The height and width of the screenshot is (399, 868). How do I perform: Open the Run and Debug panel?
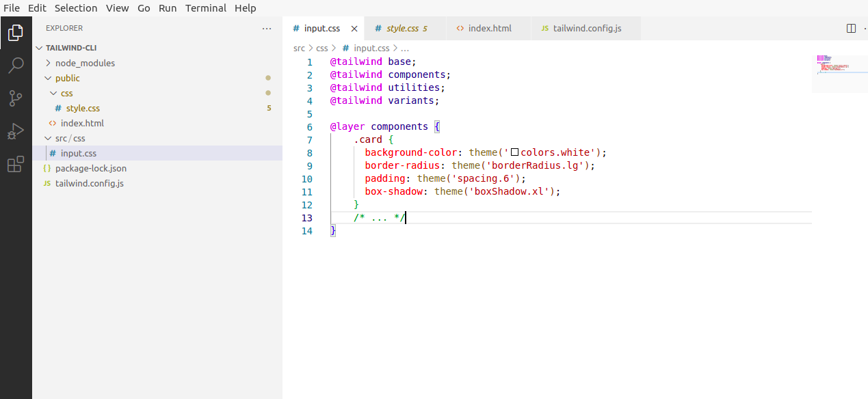(x=15, y=130)
